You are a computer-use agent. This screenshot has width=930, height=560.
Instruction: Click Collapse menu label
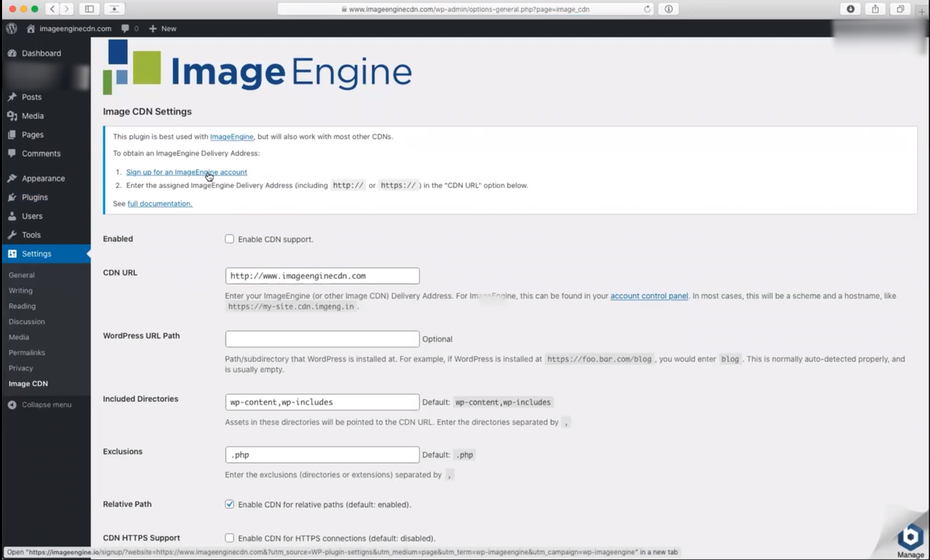(47, 405)
